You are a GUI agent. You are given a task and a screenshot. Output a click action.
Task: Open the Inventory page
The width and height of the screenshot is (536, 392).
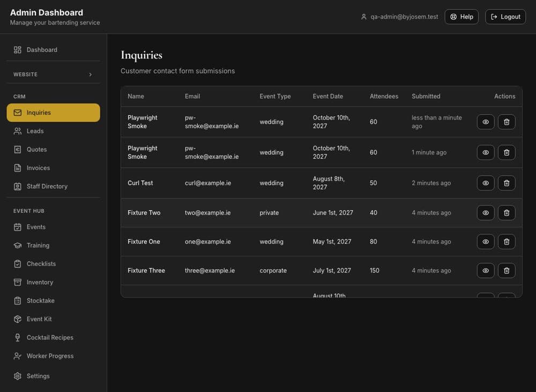coord(53,282)
